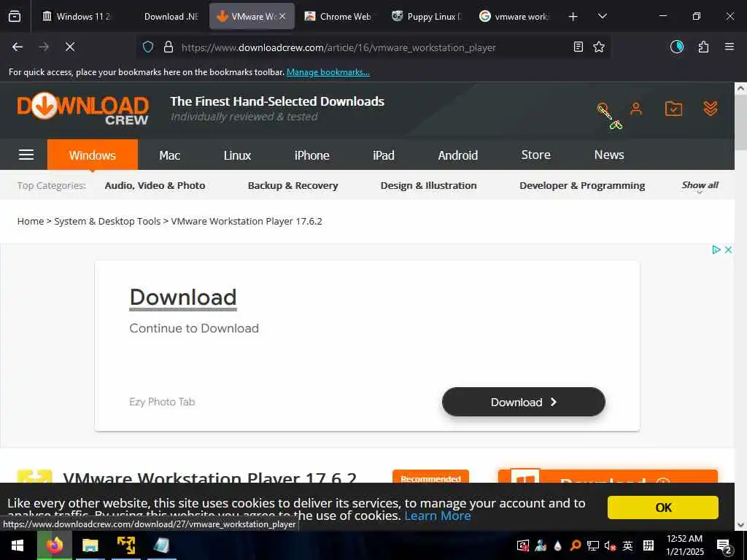Go to Home breadcrumb
This screenshot has height=560, width=747.
[x=31, y=221]
